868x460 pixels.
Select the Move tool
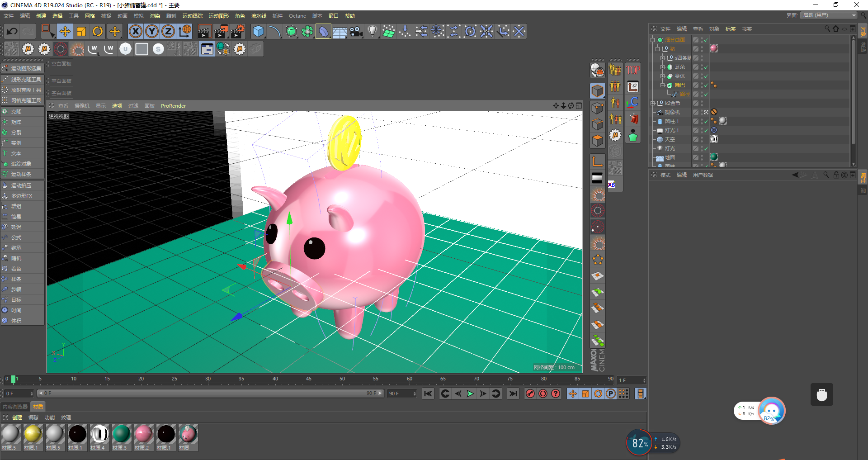pyautogui.click(x=65, y=31)
